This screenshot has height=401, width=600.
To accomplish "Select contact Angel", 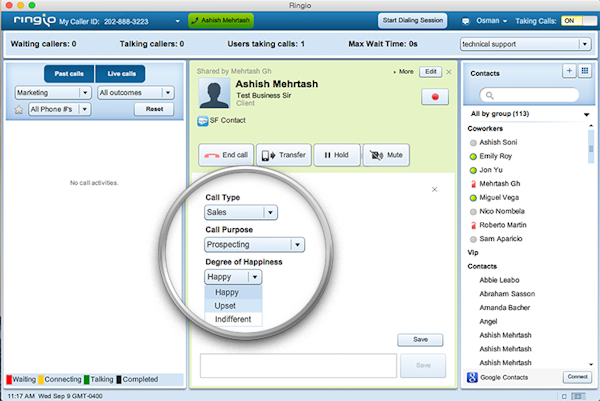I will point(488,321).
